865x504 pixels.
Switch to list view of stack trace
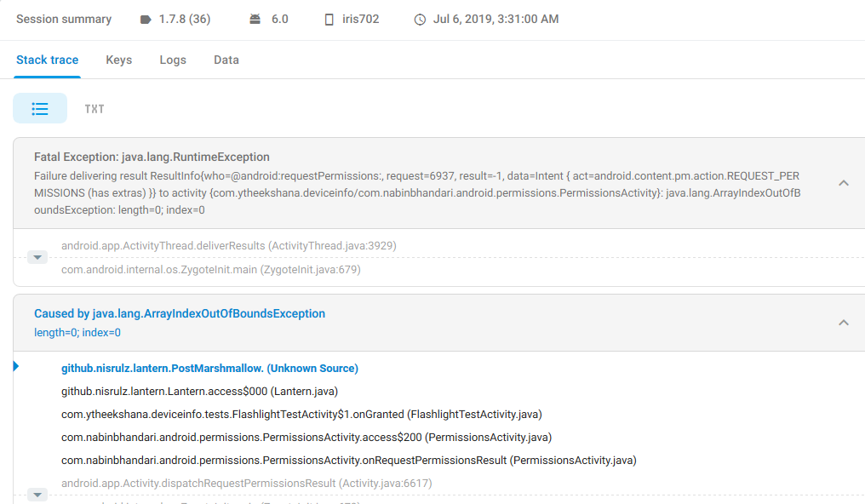pos(40,109)
